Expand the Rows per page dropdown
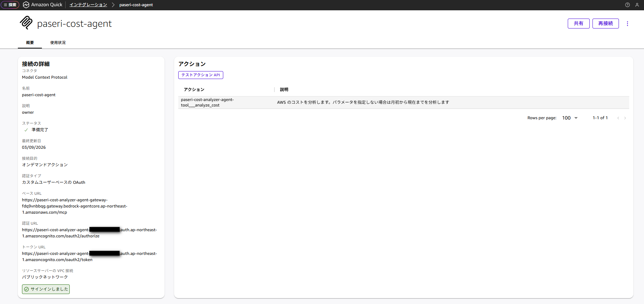This screenshot has width=644, height=304. click(x=570, y=118)
